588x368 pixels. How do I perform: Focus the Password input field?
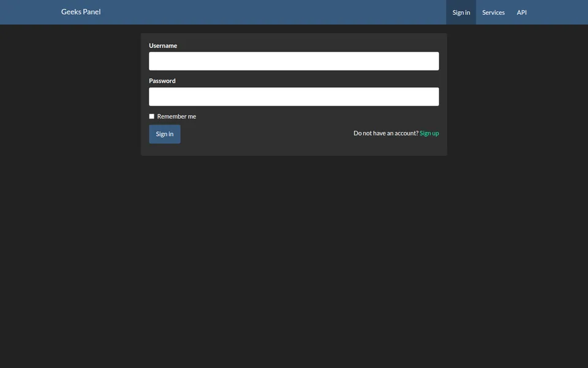[x=293, y=96]
